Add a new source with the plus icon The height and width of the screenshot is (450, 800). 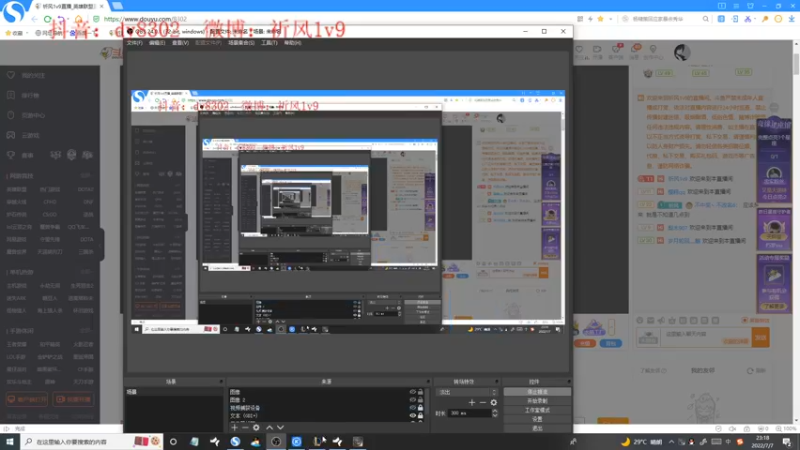point(234,428)
